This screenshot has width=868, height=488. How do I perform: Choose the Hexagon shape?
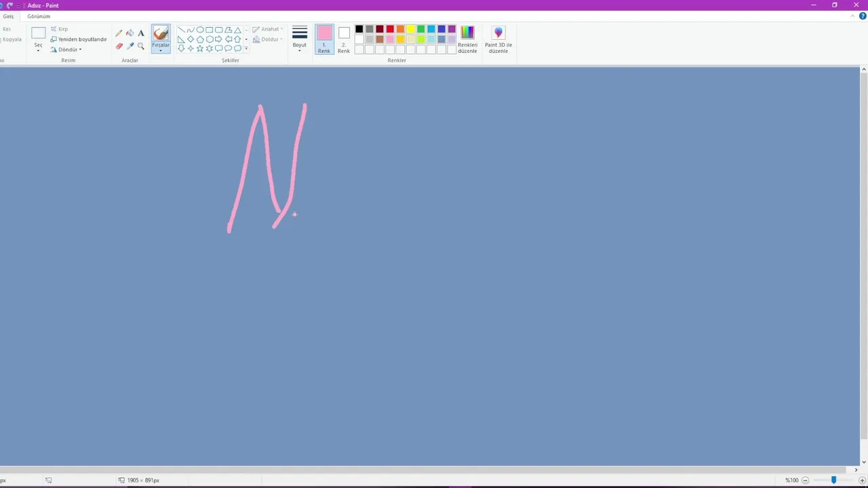[210, 39]
